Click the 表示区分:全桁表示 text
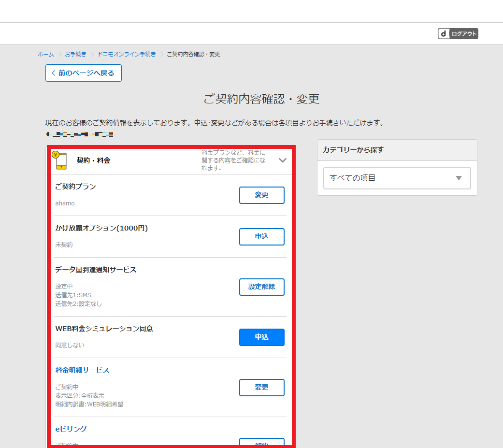This screenshot has width=503, height=448. click(x=80, y=396)
